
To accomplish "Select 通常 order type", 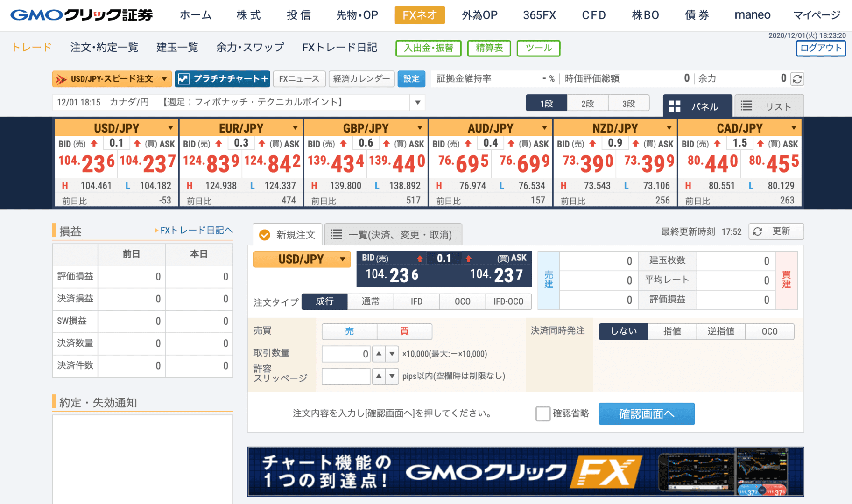I will pos(371,301).
